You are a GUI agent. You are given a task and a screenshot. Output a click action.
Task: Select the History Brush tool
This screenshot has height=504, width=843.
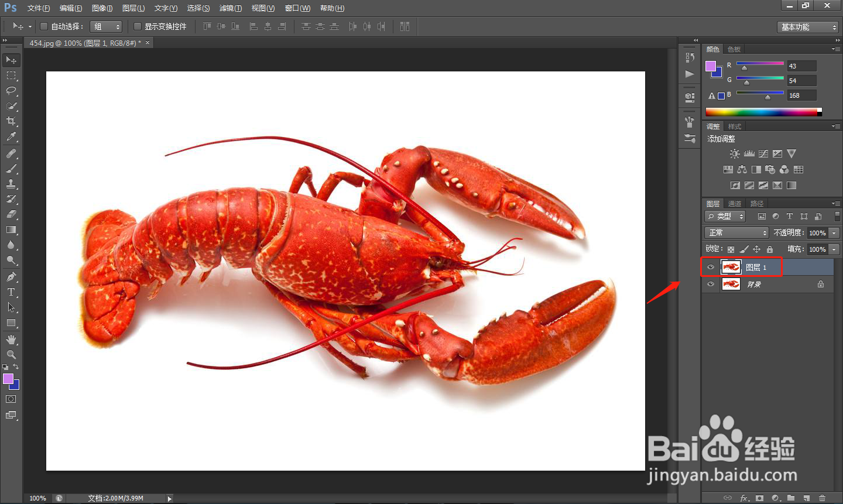11,199
